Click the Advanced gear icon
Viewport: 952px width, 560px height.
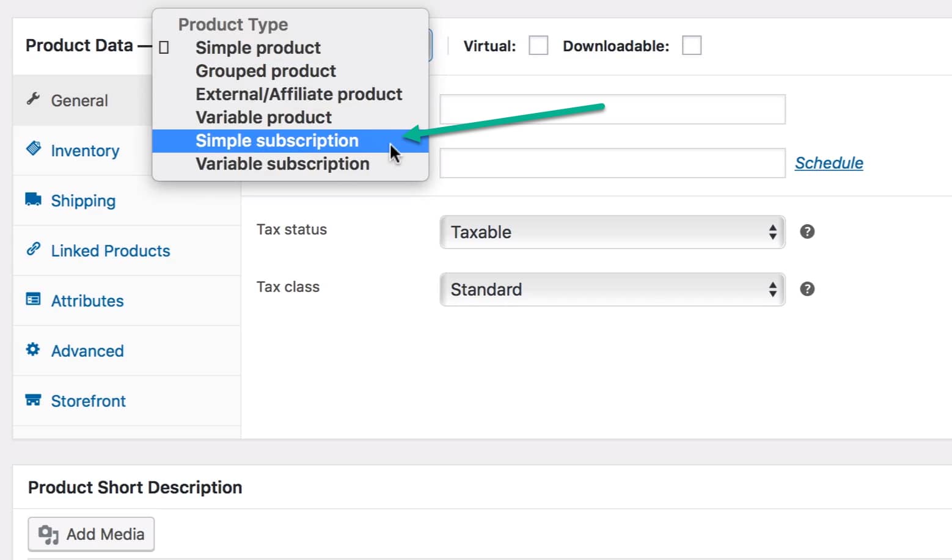[x=33, y=349]
